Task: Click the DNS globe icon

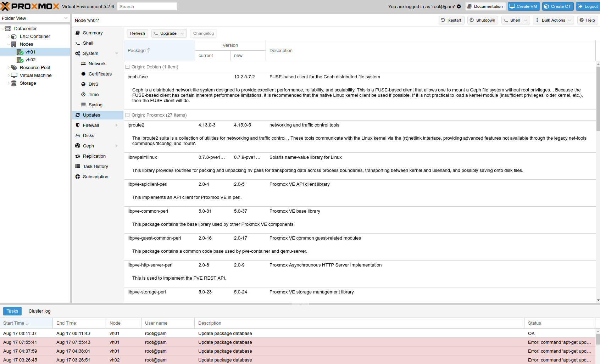Action: tap(83, 84)
